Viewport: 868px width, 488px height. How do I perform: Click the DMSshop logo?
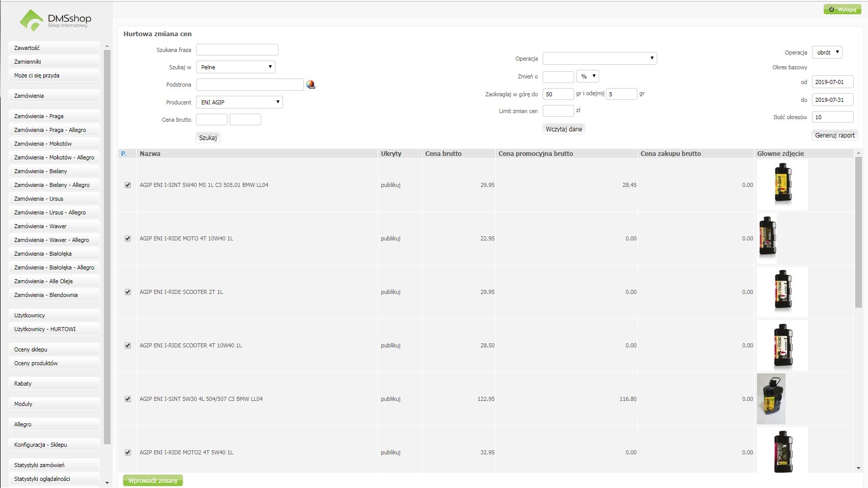tap(55, 20)
